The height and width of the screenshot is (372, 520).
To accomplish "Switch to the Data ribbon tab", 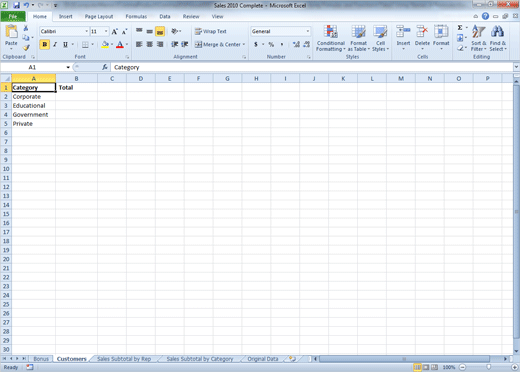I will [165, 16].
